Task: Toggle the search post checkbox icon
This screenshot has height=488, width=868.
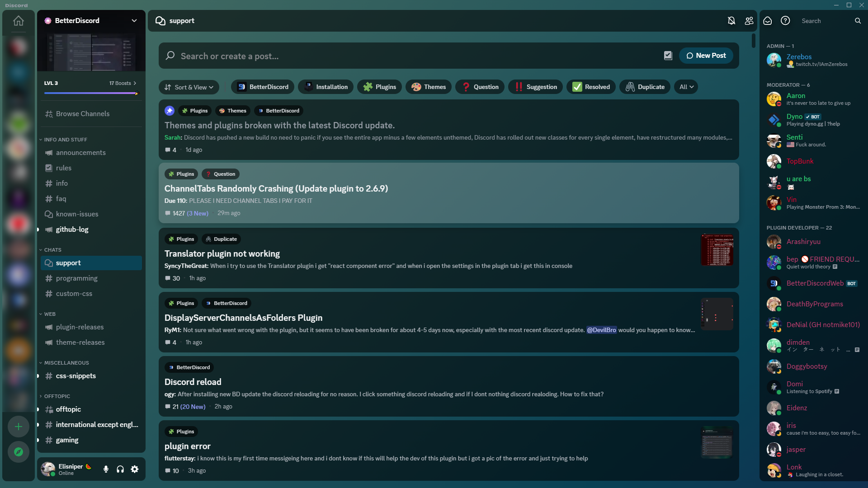Action: pos(668,56)
